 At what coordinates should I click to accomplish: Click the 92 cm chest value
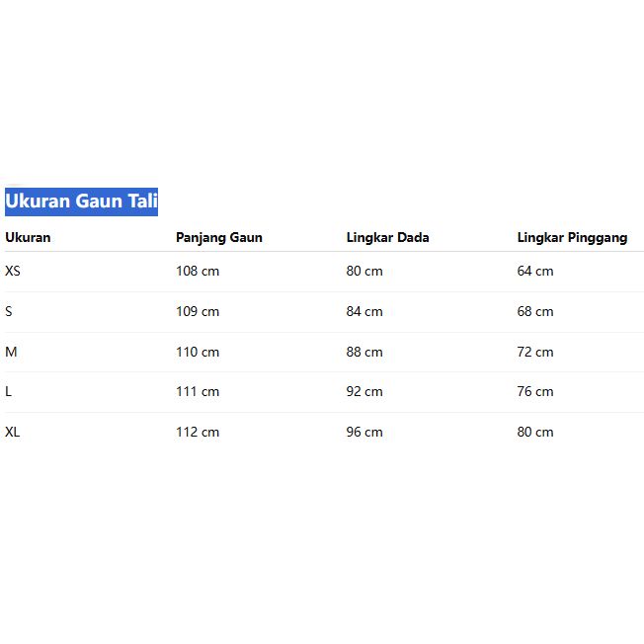364,391
